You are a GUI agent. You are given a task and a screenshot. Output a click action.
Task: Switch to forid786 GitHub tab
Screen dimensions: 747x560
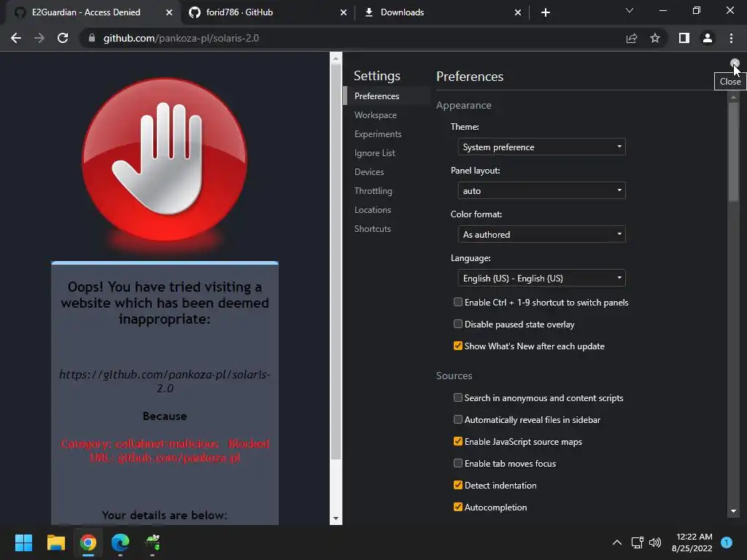coord(239,12)
